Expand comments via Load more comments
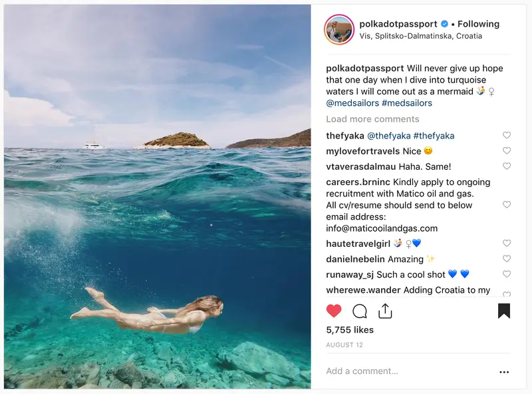Viewport: 532px width, 394px height. point(372,118)
